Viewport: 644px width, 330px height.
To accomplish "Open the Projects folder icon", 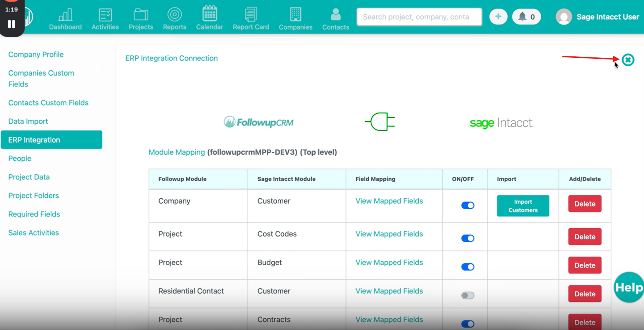I will (141, 15).
